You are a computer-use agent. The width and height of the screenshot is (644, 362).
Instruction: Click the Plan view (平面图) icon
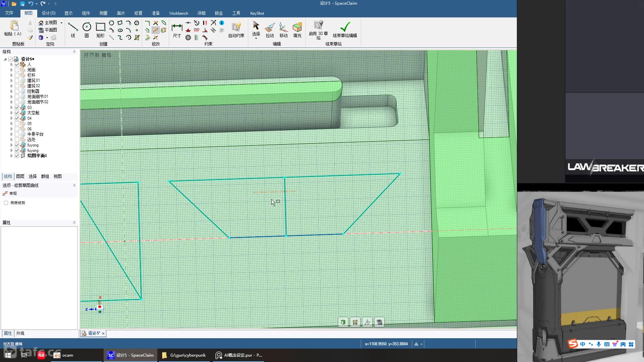[x=41, y=30]
